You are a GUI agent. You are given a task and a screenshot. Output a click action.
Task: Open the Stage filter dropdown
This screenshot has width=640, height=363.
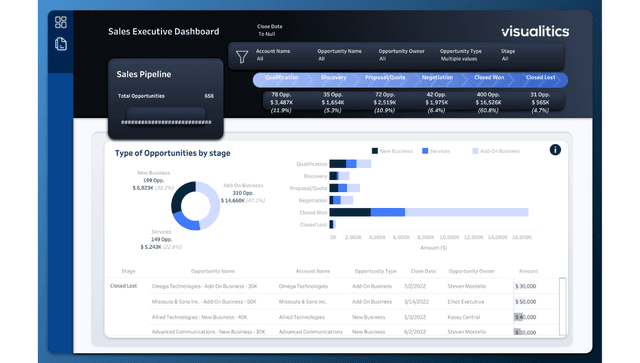[508, 55]
